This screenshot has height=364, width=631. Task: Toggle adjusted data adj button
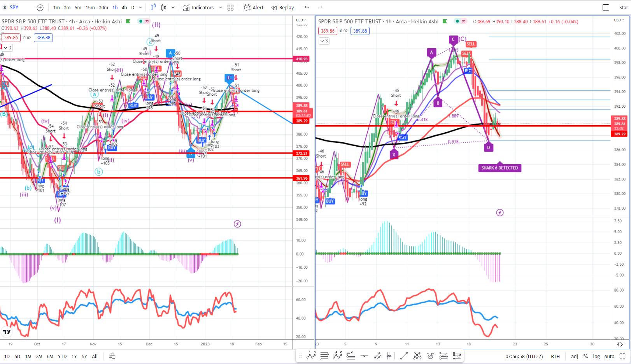pos(575,356)
